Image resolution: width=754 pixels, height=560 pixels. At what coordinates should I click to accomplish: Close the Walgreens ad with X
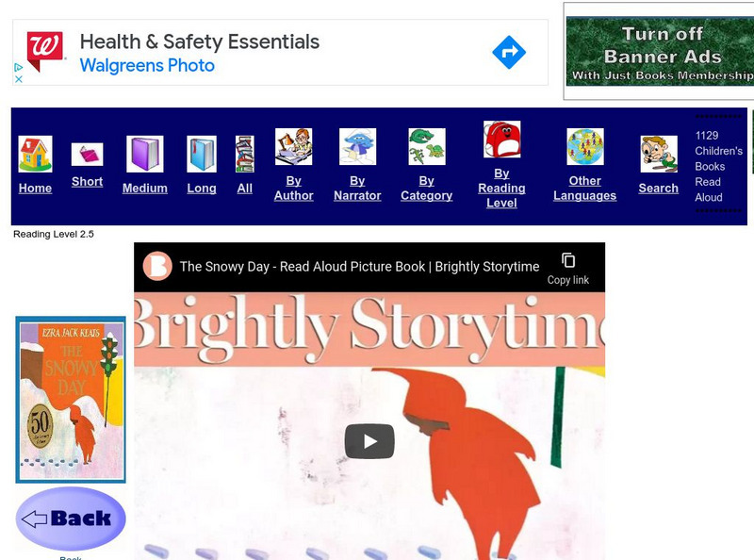click(18, 79)
